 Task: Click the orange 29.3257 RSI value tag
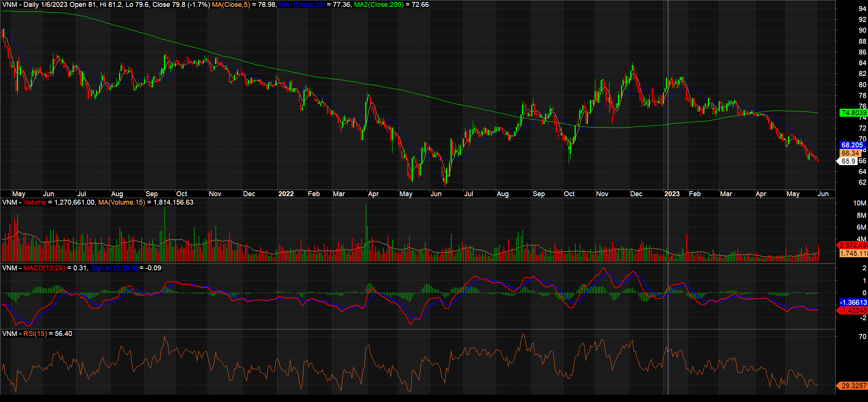point(852,385)
